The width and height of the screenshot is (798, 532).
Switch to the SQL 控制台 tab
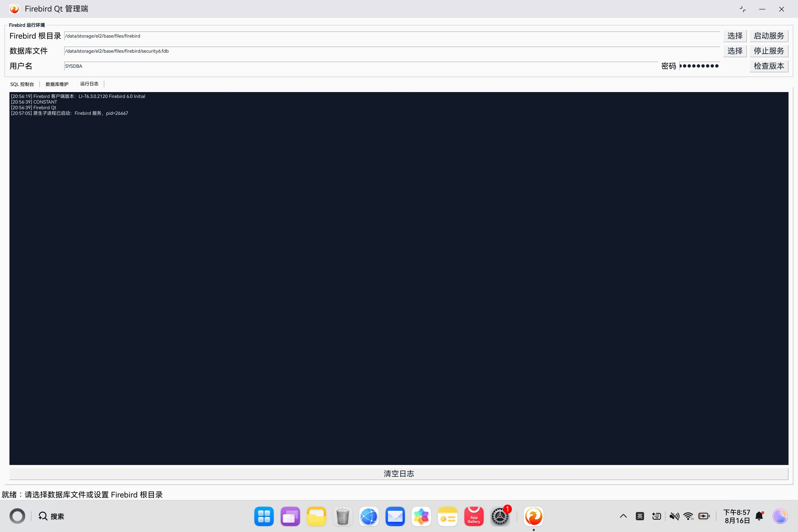[x=22, y=84]
